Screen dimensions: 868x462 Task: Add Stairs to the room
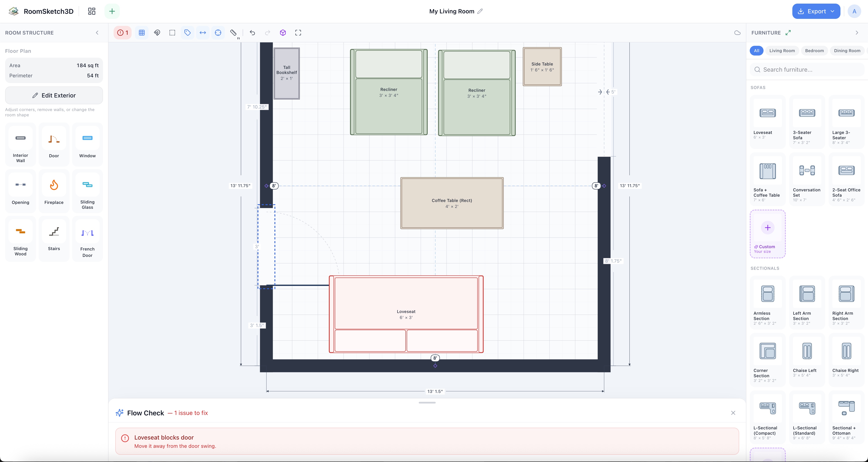click(54, 239)
